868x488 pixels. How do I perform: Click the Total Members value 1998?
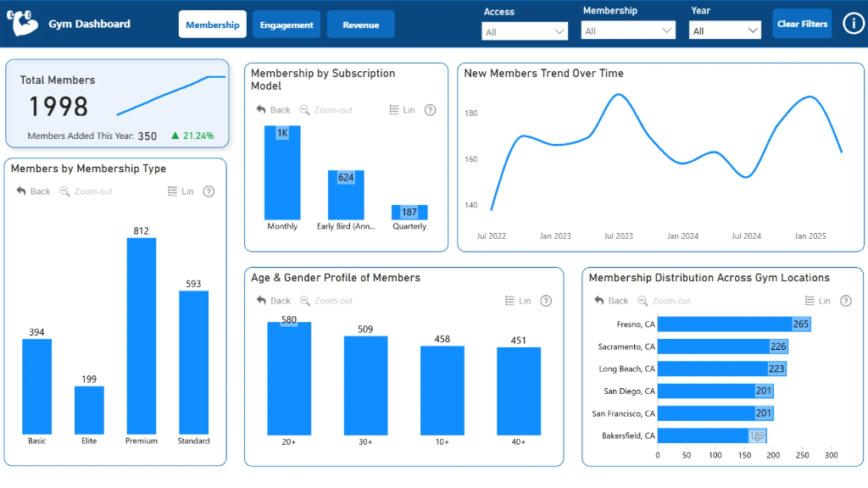coord(58,106)
